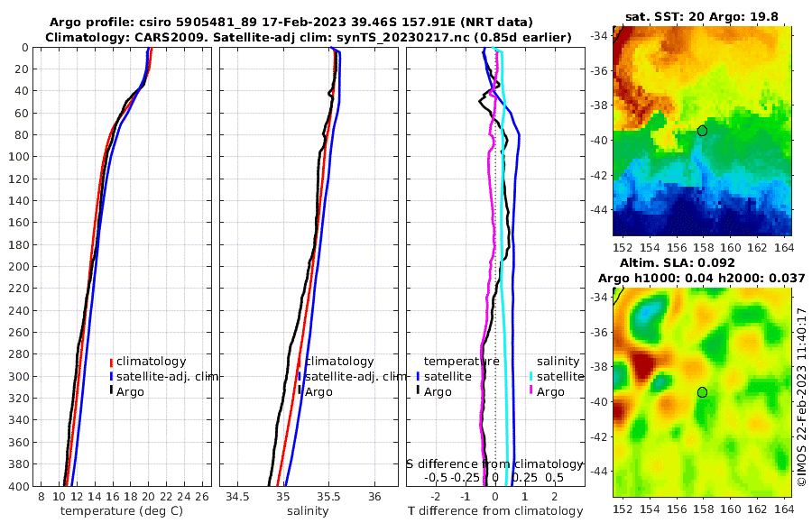Click the Climatology CARS2009 subtitle line
This screenshot has width=812, height=523.
tap(309, 38)
